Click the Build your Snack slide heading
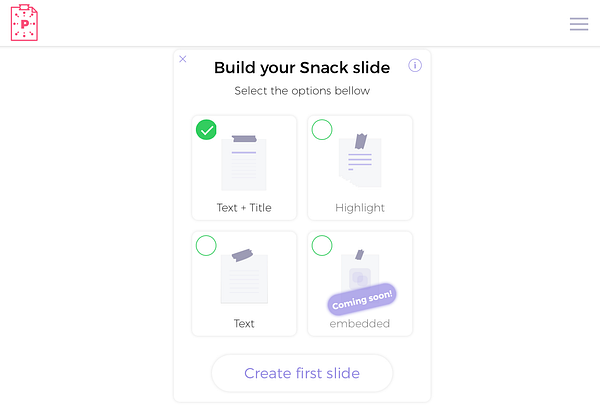Image resolution: width=600 pixels, height=417 pixels. (301, 68)
